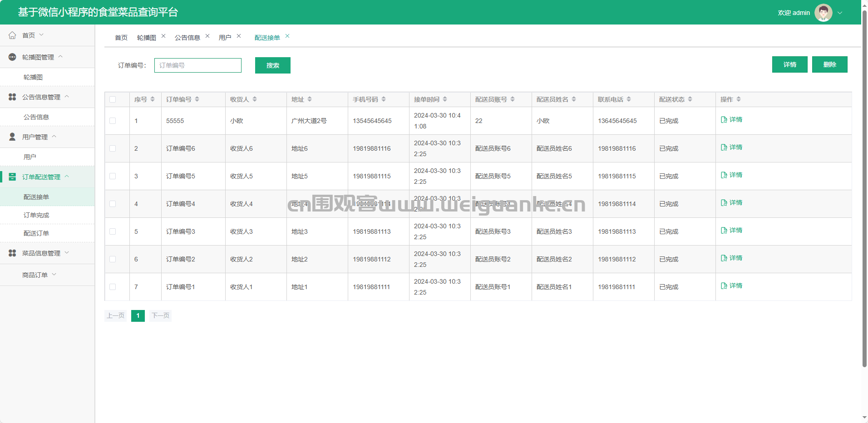Toggle the select-all checkbox in table header
Viewport: 868px width, 423px height.
(x=113, y=99)
